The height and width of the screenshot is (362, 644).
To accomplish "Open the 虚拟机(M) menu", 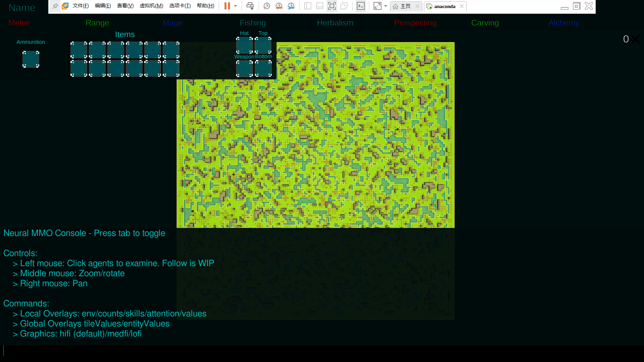I will [x=151, y=6].
